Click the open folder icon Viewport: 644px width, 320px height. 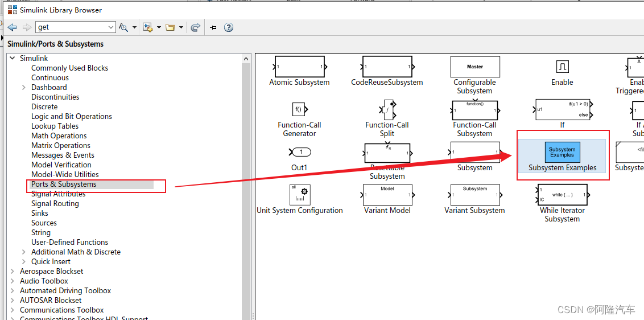click(170, 27)
